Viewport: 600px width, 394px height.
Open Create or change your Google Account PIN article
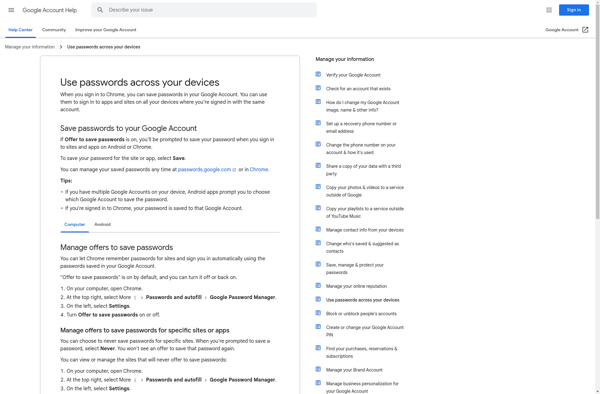click(365, 331)
